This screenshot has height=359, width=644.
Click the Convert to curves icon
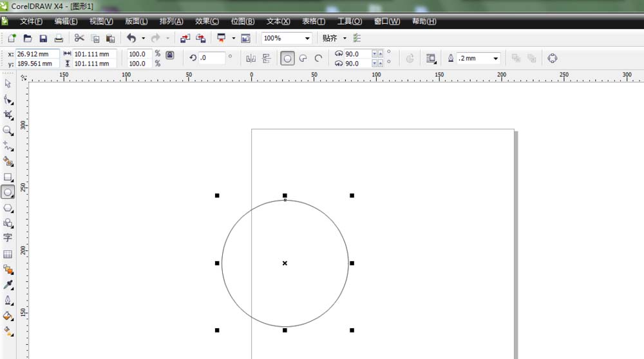[x=552, y=59]
